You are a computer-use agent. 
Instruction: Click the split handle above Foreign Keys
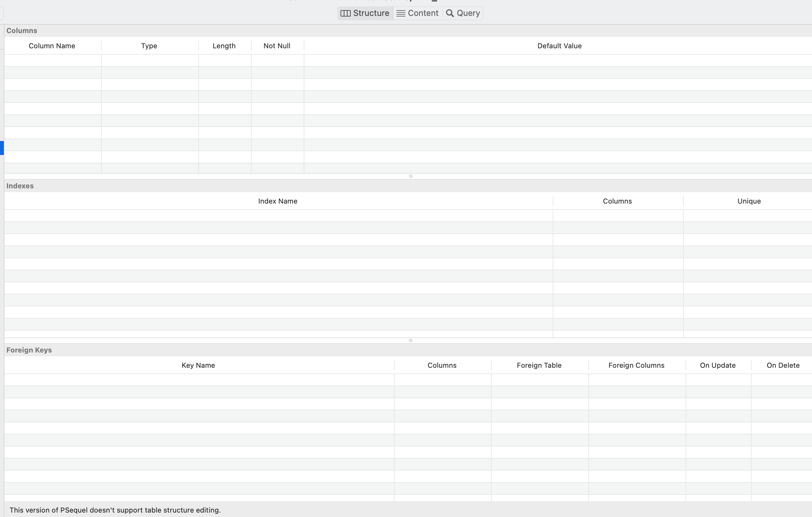[x=411, y=340]
